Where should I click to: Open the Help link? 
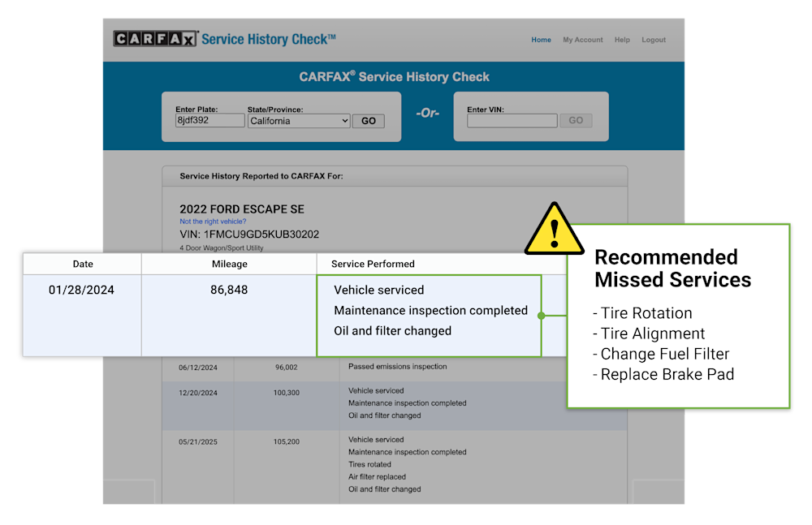click(x=622, y=40)
